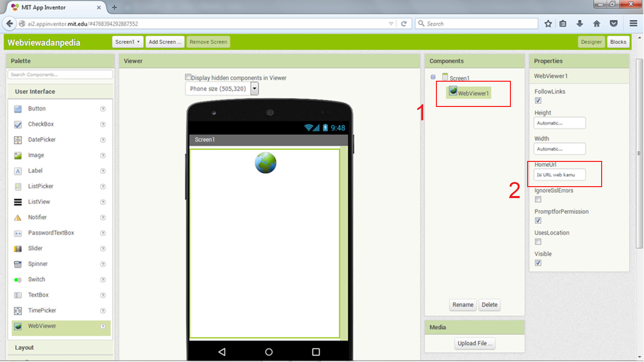Click the Upload File button
This screenshot has width=644, height=362.
[x=475, y=343]
